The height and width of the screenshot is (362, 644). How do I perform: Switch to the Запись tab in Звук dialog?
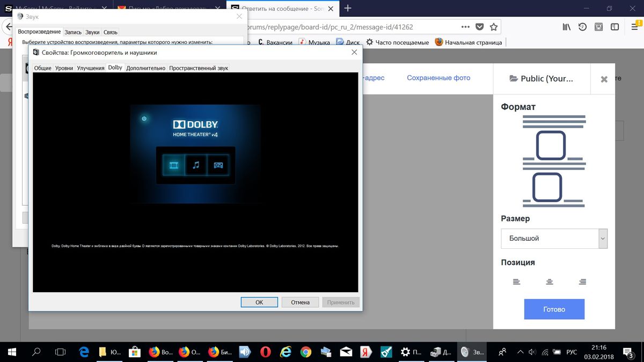73,32
